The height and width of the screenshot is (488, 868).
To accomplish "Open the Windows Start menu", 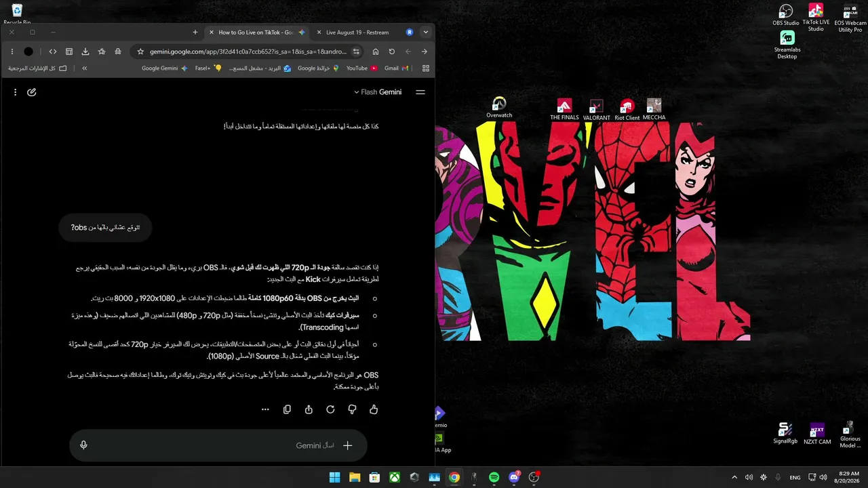I will 335,477.
